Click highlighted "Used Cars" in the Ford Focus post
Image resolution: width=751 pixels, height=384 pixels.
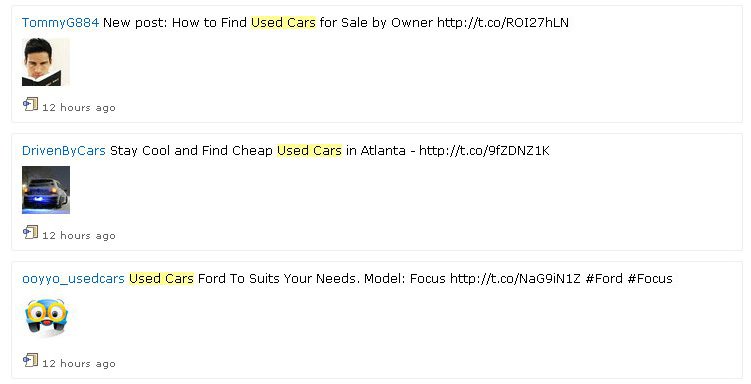tap(161, 278)
